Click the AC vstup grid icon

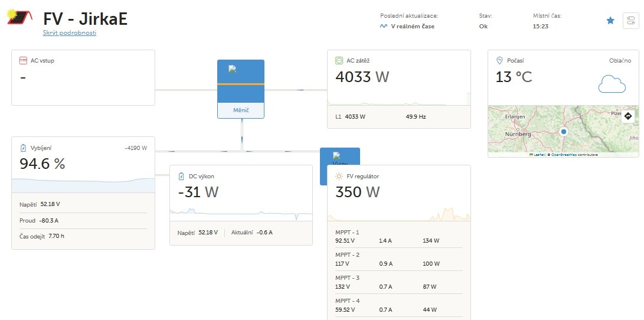(24, 60)
